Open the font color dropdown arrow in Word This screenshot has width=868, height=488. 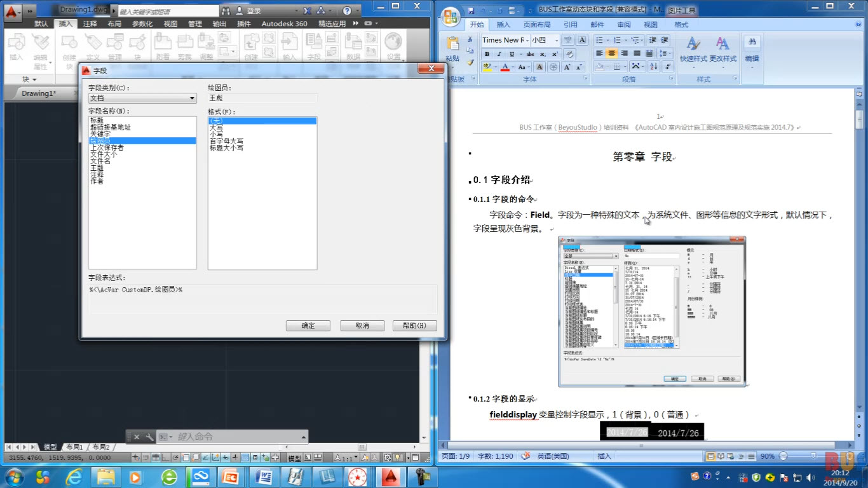[x=513, y=67]
